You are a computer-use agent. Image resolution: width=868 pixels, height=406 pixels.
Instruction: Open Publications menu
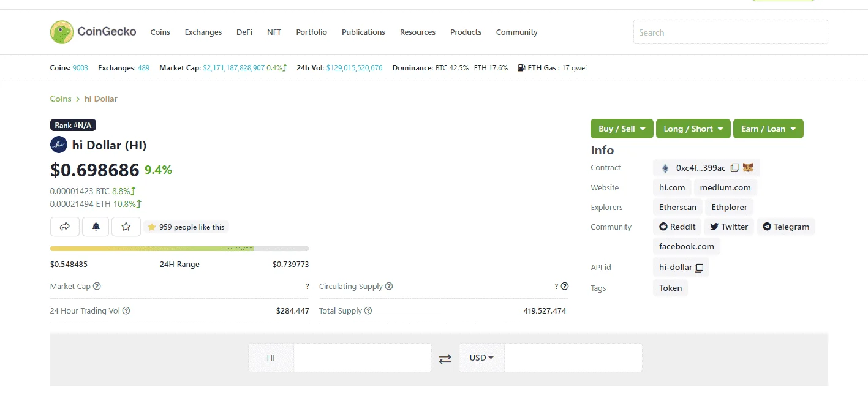click(x=363, y=32)
